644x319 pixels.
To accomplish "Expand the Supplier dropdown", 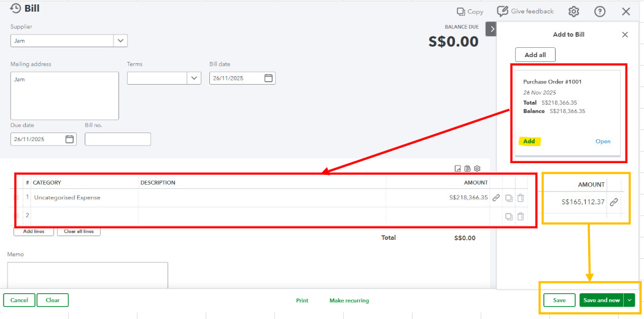I will coord(120,41).
